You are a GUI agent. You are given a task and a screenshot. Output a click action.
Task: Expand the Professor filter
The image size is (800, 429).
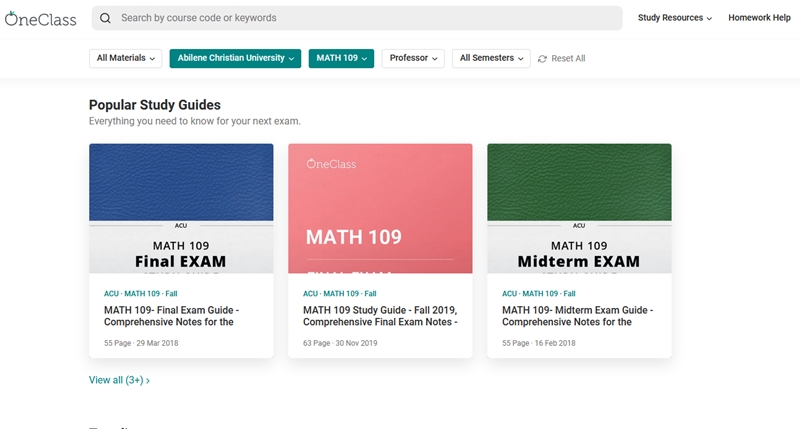413,58
